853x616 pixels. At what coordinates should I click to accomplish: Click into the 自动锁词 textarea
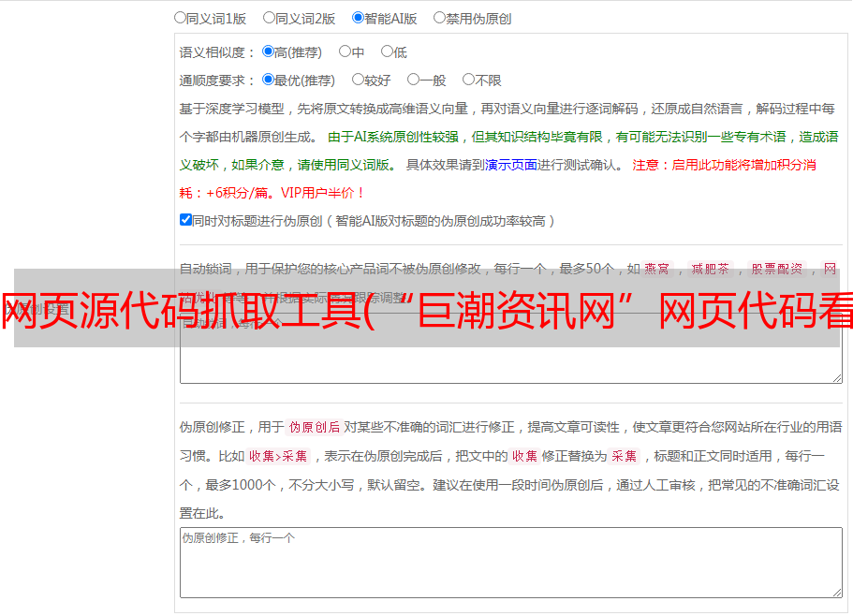click(x=511, y=348)
